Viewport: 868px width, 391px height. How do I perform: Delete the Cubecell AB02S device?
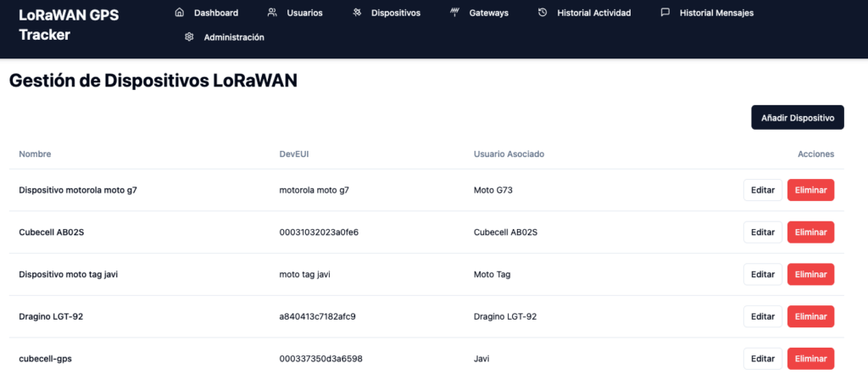tap(810, 232)
